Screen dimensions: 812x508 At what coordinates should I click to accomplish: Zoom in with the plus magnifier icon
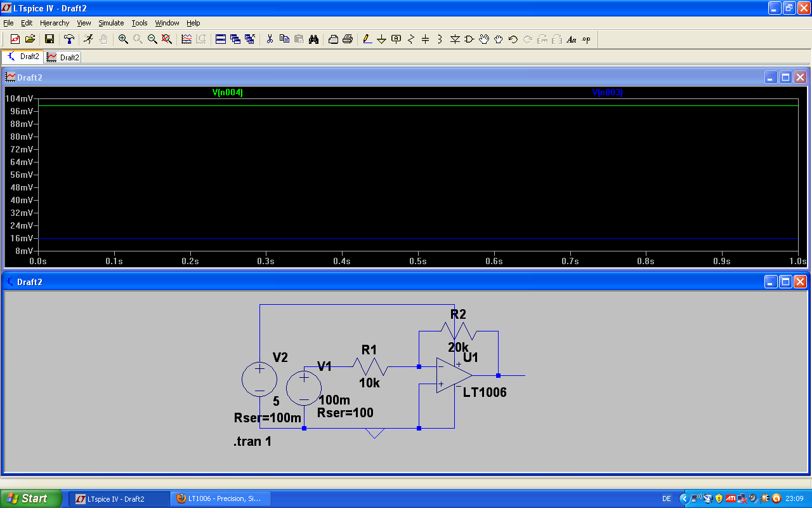[123, 39]
